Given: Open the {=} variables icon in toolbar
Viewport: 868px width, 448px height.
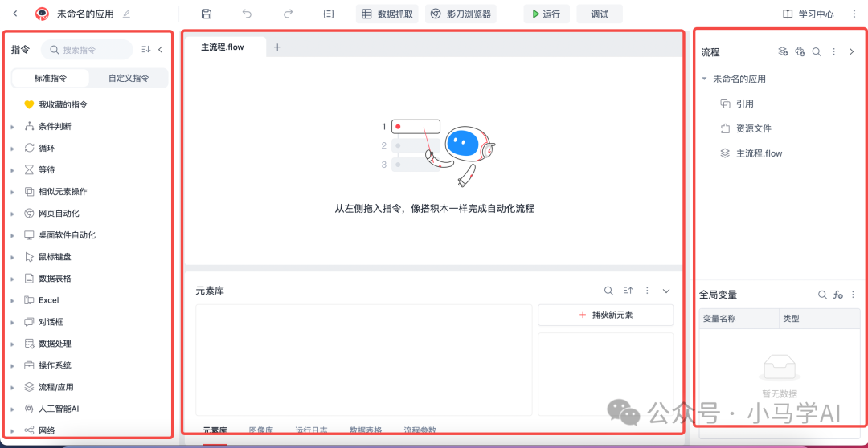Looking at the screenshot, I should tap(329, 14).
